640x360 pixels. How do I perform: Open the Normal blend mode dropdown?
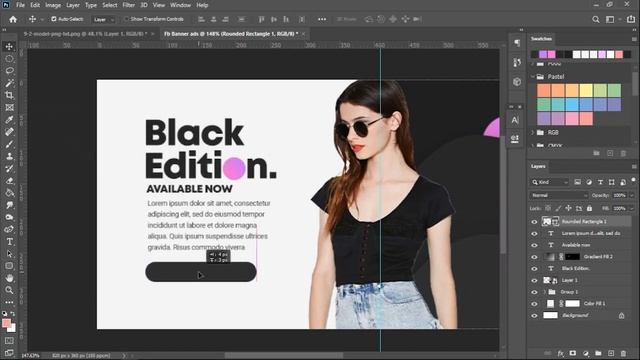coord(559,196)
